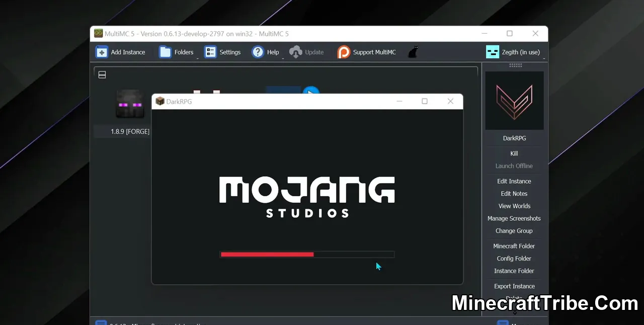Close the DarkRPG game window

pyautogui.click(x=450, y=101)
